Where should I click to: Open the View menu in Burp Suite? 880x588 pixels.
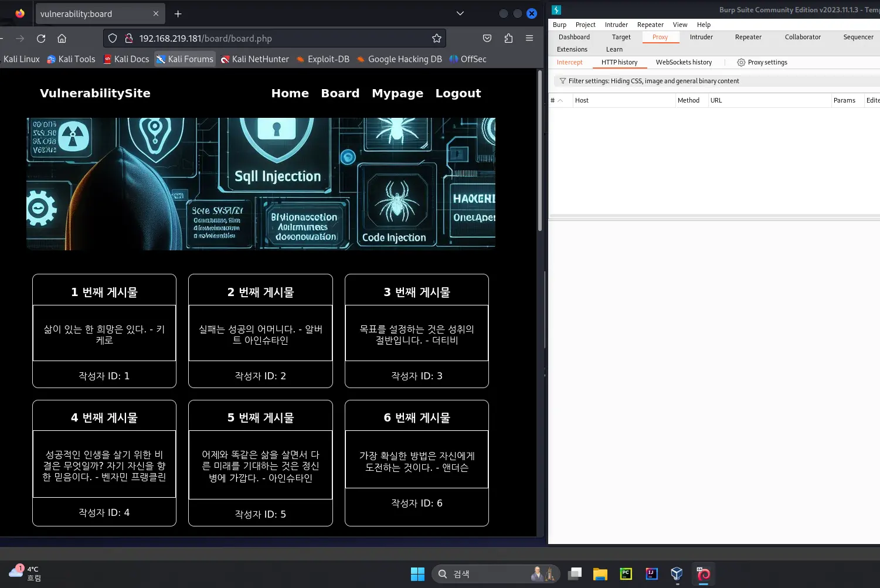[x=680, y=25]
